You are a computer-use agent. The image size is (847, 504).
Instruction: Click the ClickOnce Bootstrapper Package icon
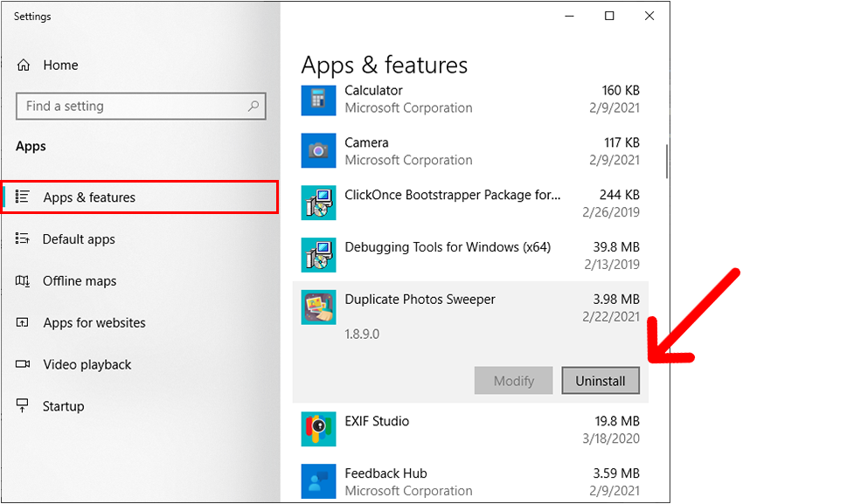[x=318, y=203]
